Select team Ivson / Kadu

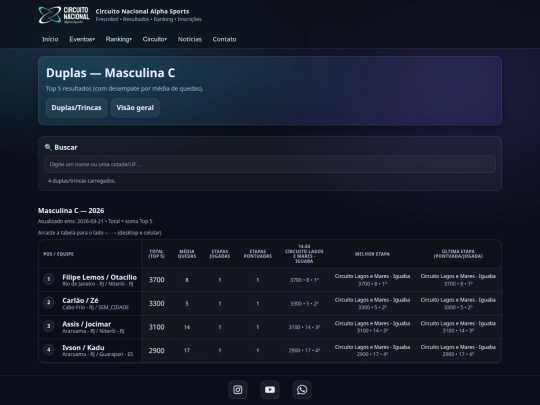tap(83, 347)
